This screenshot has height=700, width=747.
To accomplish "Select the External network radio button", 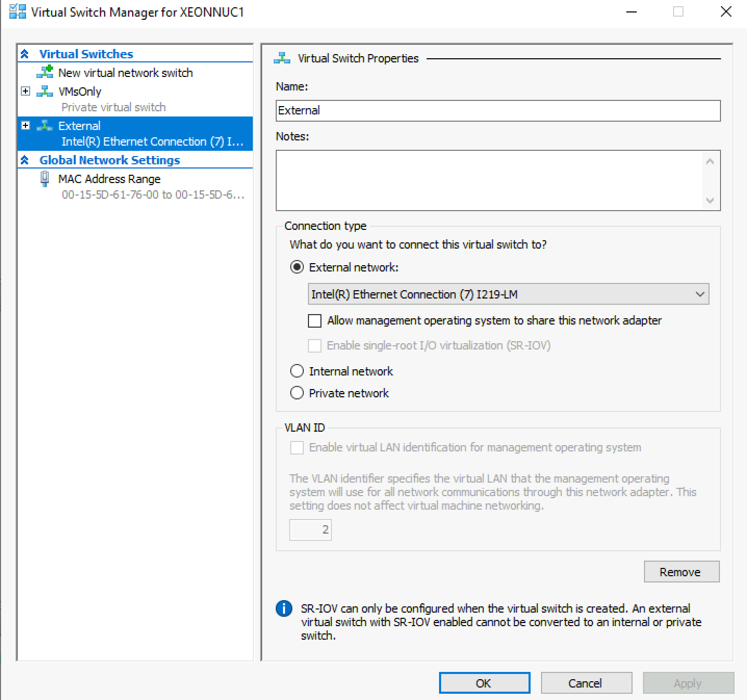I will click(x=297, y=267).
